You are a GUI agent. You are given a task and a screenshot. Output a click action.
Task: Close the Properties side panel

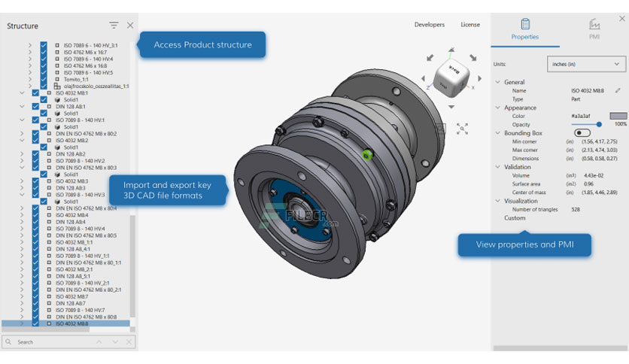(x=621, y=19)
